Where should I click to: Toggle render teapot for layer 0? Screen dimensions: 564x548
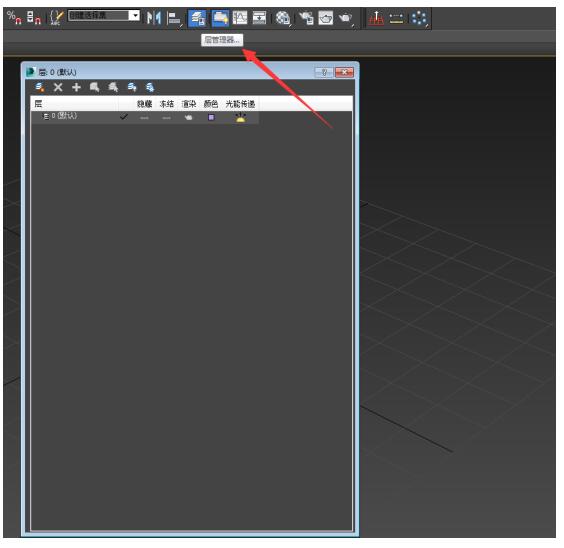188,117
